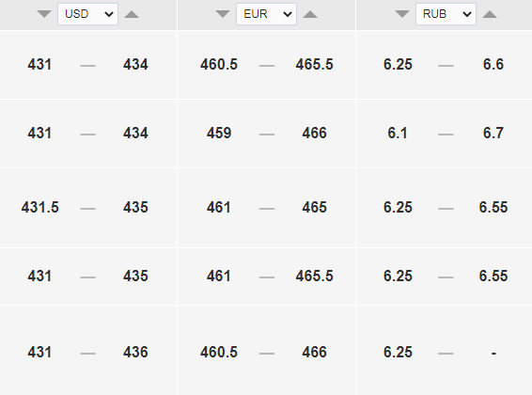The height and width of the screenshot is (395, 532).
Task: Select the 459 EUR buy rate
Action: point(219,133)
